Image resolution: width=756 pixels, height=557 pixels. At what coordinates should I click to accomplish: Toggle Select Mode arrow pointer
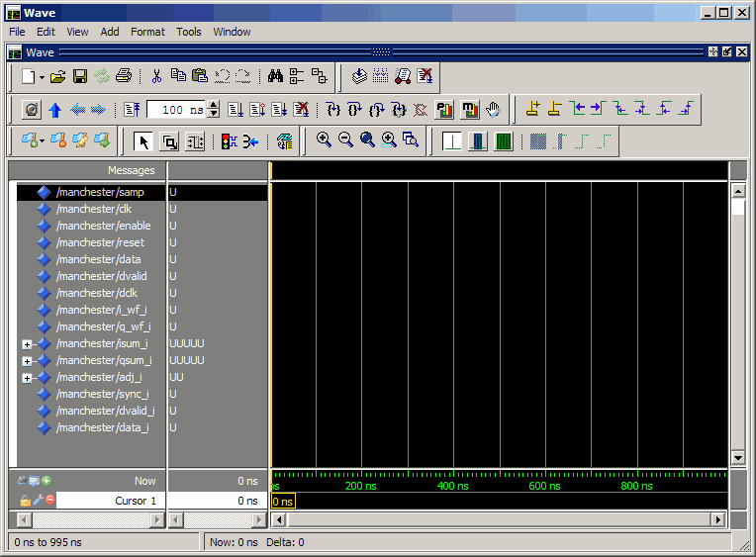click(143, 141)
